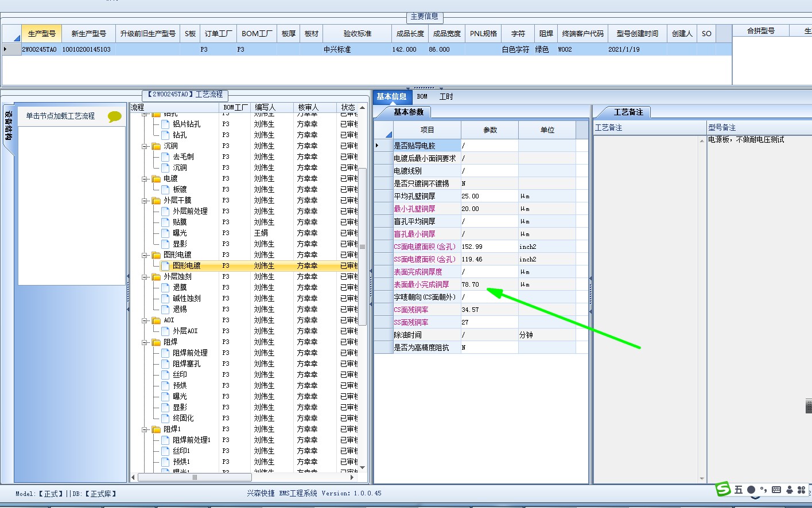Click the document icon beside 铝片钻孔

coord(165,124)
